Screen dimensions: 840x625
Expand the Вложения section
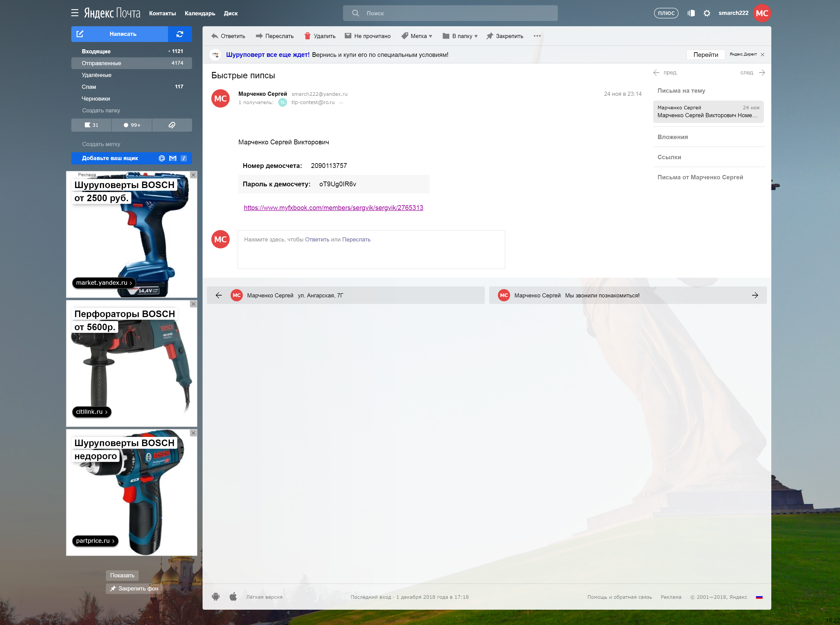pos(672,137)
